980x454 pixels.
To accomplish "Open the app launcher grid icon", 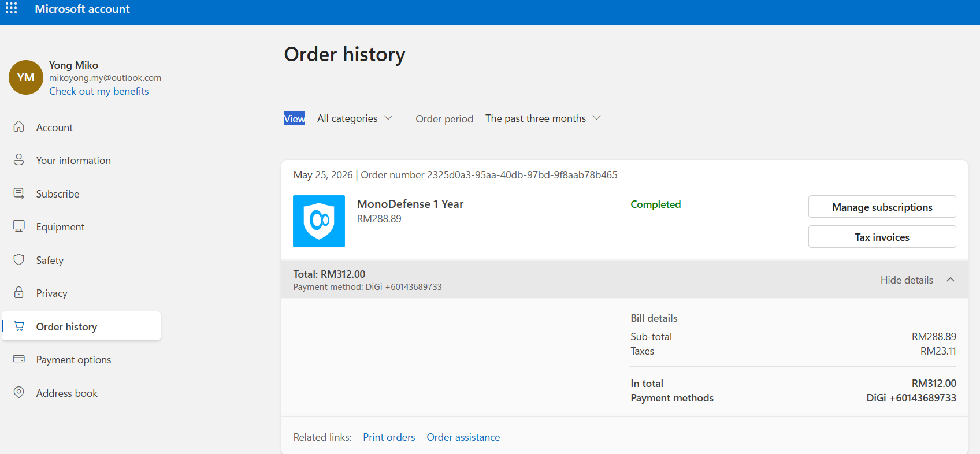I will coord(12,8).
